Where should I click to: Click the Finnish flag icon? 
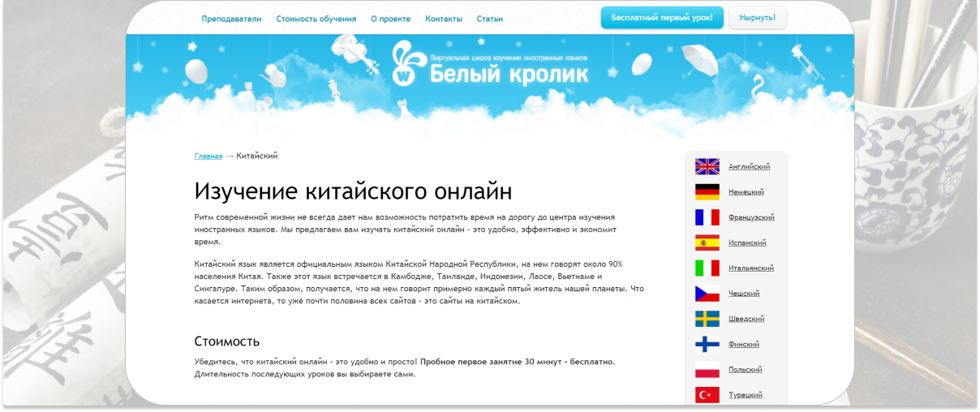point(707,344)
